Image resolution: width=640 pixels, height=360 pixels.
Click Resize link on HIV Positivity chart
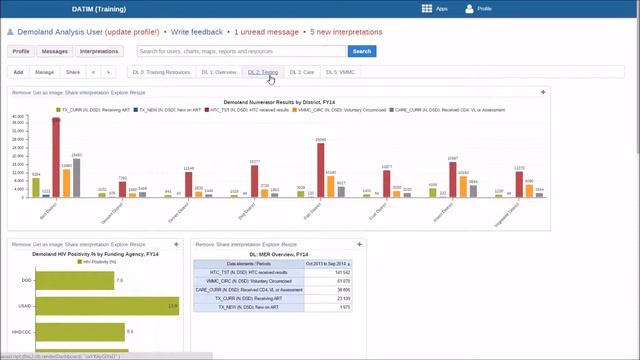pyautogui.click(x=138, y=244)
